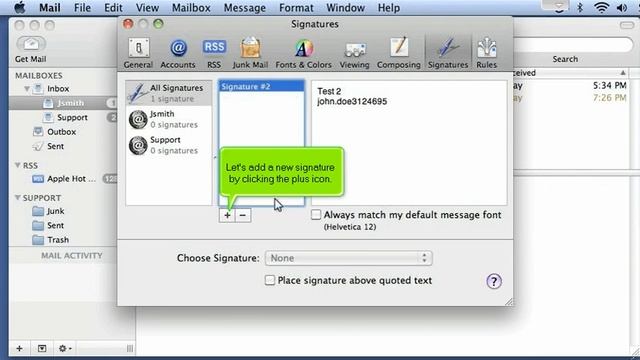Open the Message menu
The image size is (640, 360).
point(244,7)
